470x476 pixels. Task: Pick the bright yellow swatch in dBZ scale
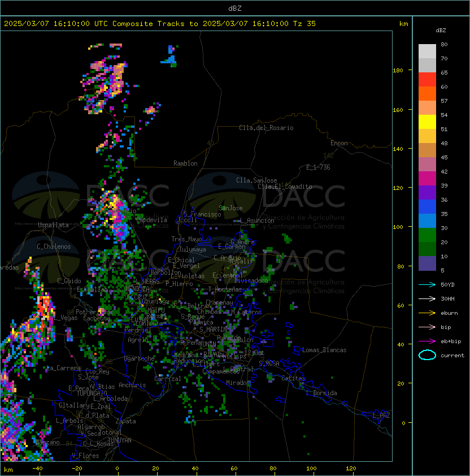pos(427,122)
